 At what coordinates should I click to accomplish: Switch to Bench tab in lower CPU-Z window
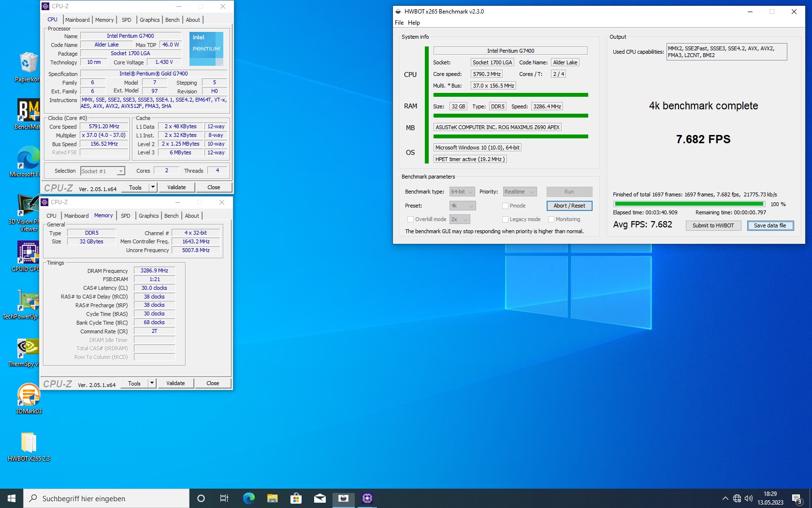[172, 216]
